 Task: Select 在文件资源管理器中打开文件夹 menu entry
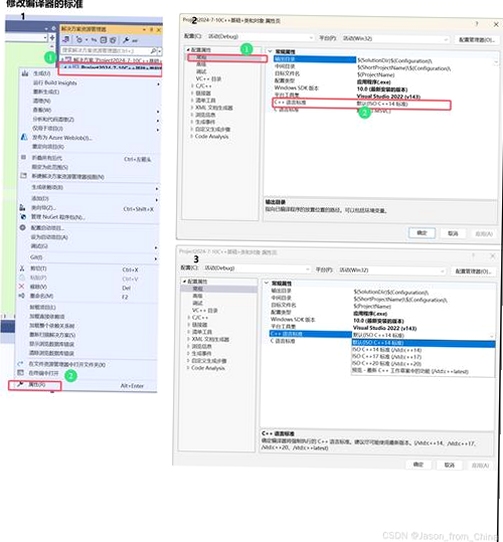tap(86, 364)
